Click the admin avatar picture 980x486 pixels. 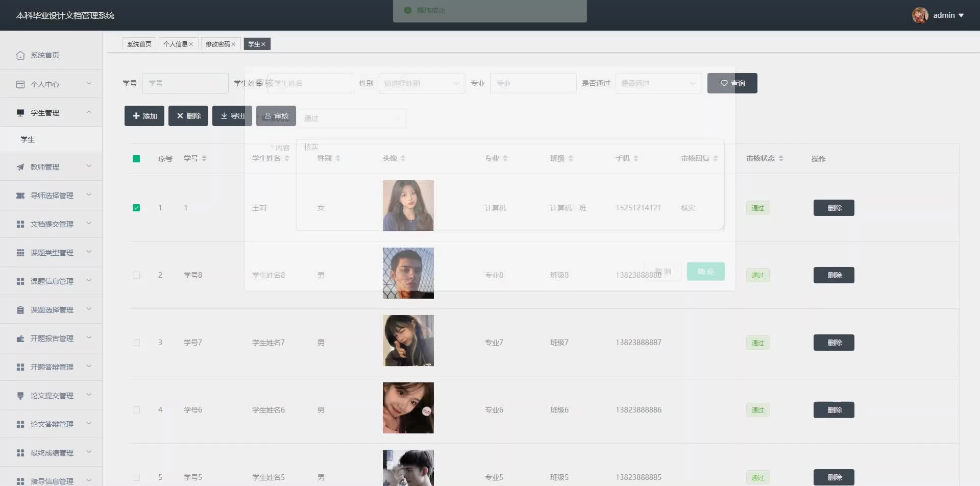(x=920, y=15)
